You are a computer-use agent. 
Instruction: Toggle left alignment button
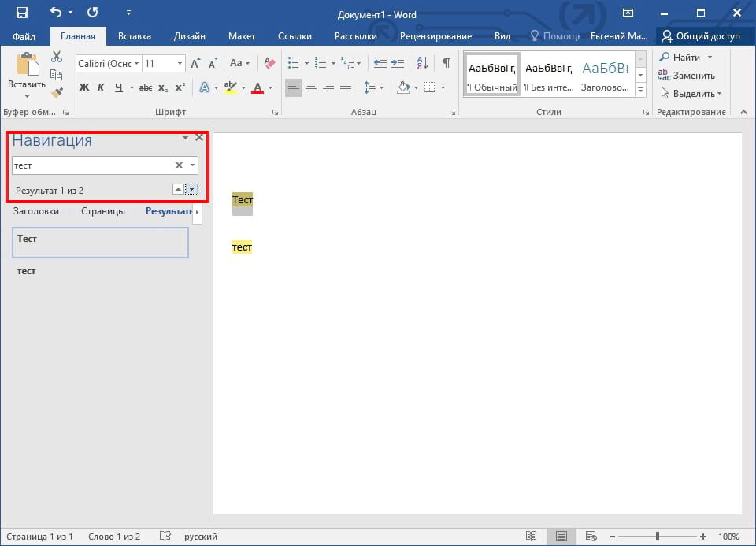[x=294, y=87]
